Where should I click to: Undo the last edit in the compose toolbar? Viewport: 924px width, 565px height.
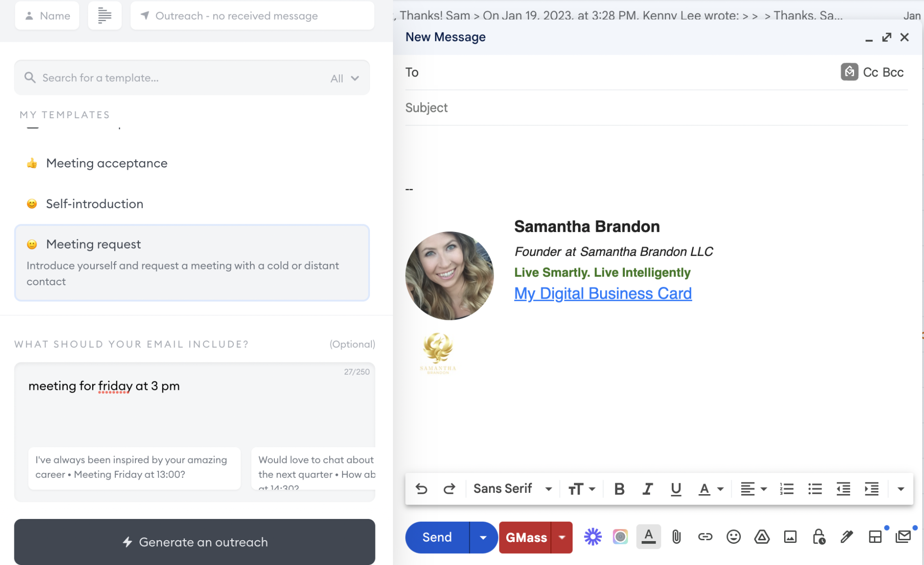pyautogui.click(x=421, y=488)
